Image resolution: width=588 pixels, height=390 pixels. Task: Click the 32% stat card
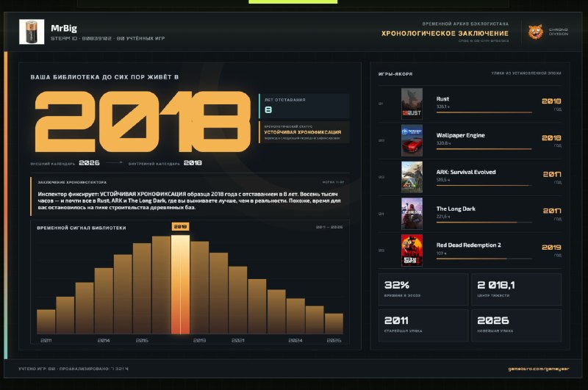[423, 289]
